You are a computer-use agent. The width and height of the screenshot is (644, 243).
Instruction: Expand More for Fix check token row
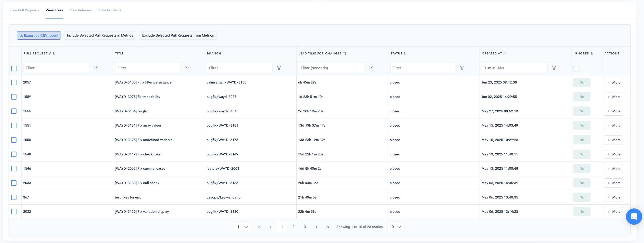[613, 154]
